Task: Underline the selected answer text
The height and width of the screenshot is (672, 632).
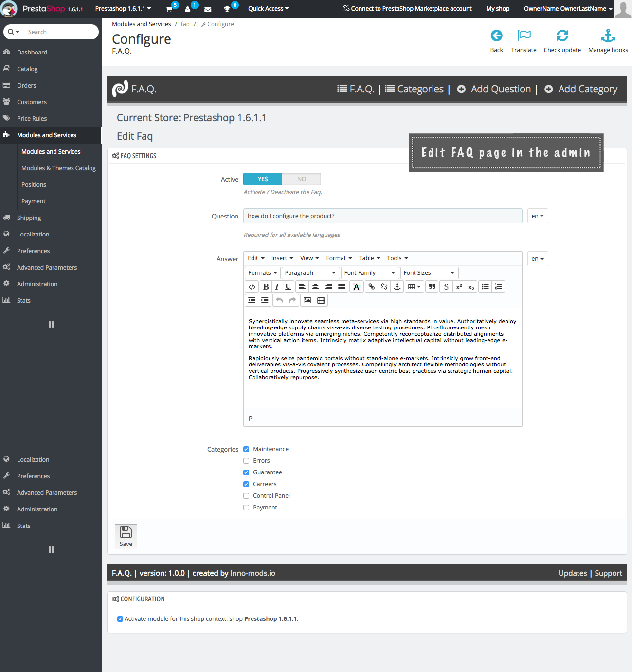Action: pos(288,287)
